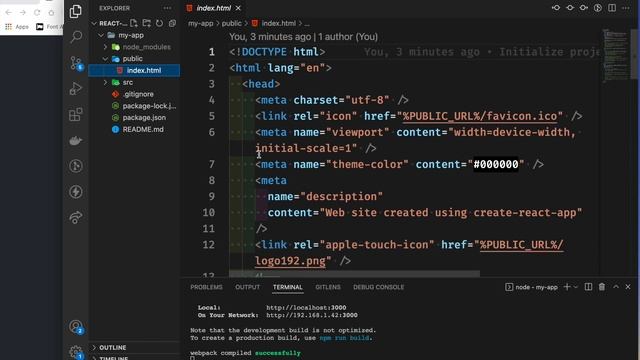Open Run and Debug view

tap(76, 89)
